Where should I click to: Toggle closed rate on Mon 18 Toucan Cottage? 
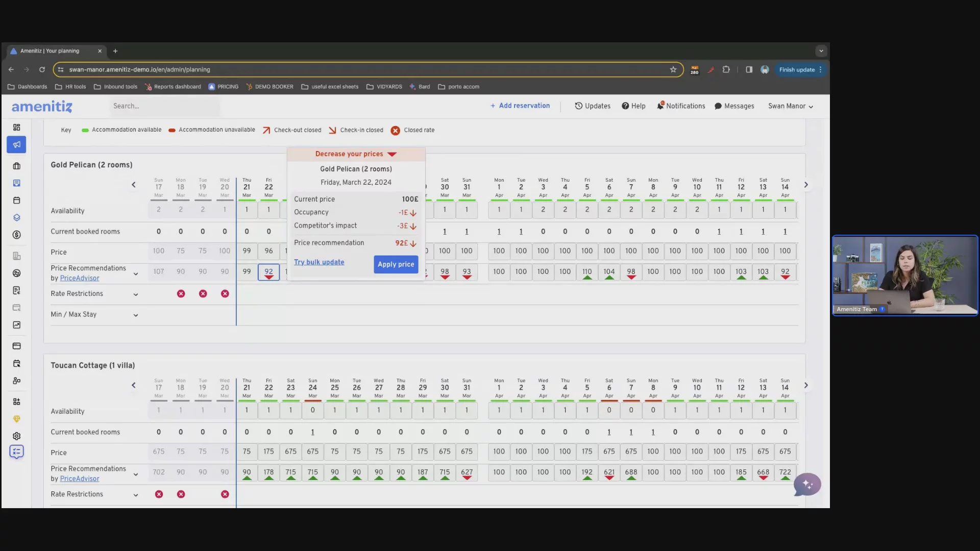click(x=181, y=494)
